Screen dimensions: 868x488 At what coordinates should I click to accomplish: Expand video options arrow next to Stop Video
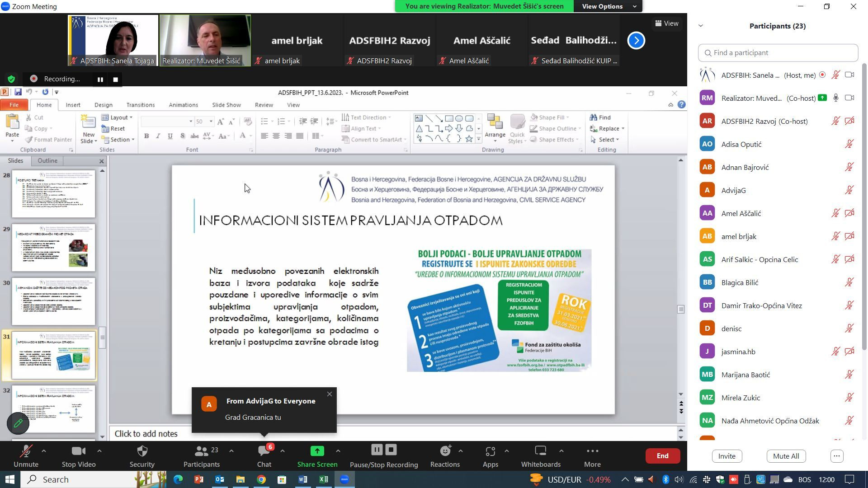click(99, 451)
